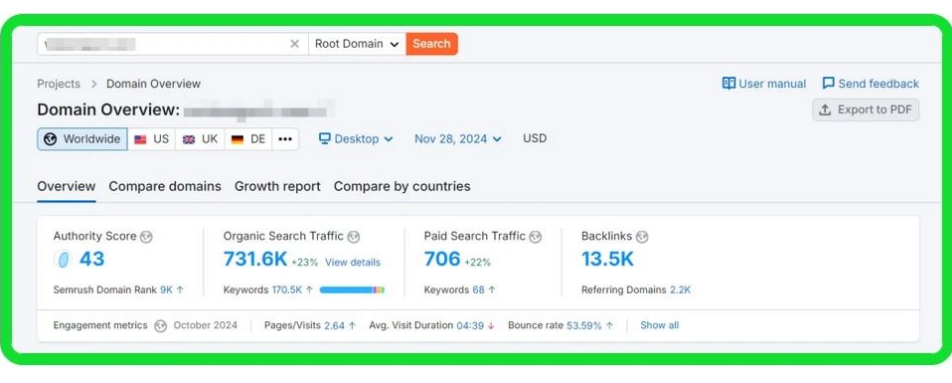Screen dimensions: 952x383
Task: Click the globe icon beside Backlinks
Action: (642, 237)
